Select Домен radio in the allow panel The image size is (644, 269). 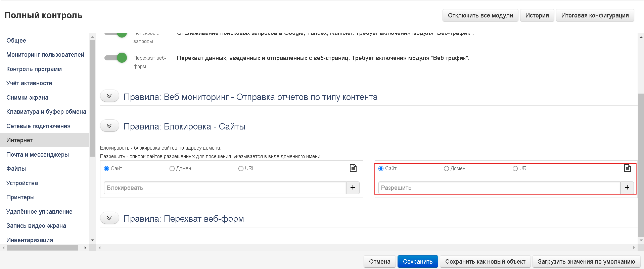coord(446,168)
